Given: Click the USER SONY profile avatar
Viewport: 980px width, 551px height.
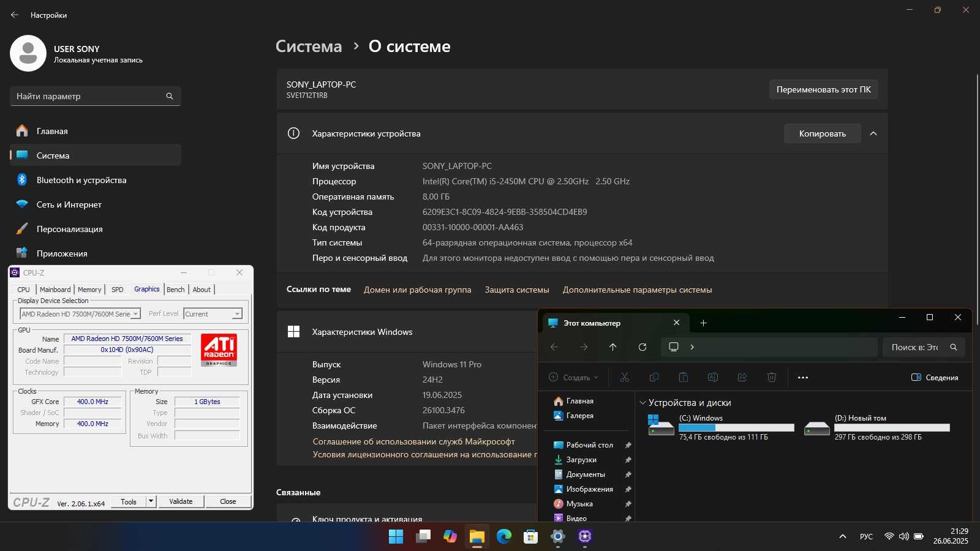Looking at the screenshot, I should point(28,53).
